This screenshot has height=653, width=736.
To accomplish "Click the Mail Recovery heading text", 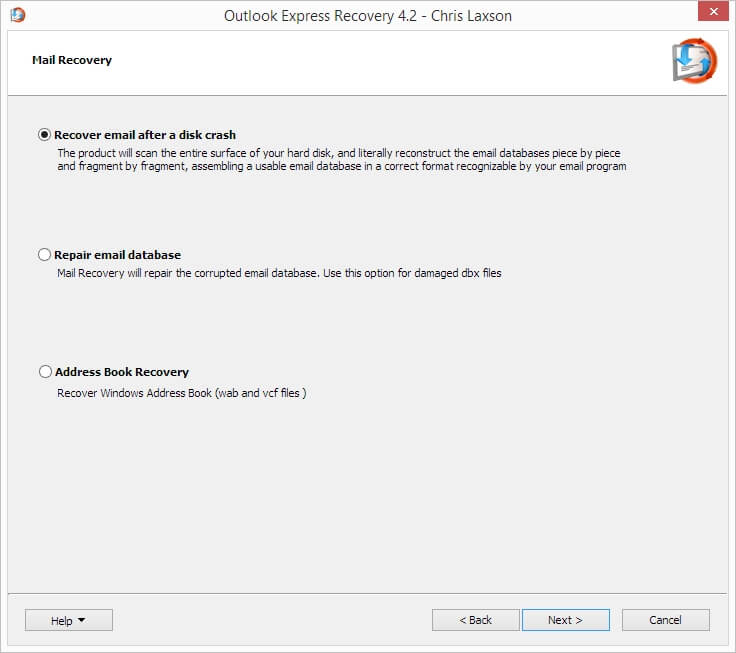I will pos(72,60).
